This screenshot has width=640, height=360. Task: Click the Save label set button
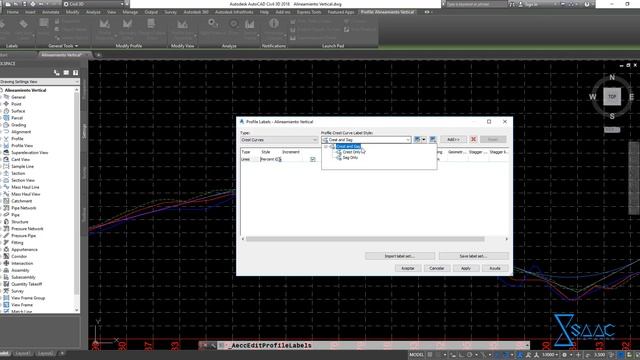[473, 256]
